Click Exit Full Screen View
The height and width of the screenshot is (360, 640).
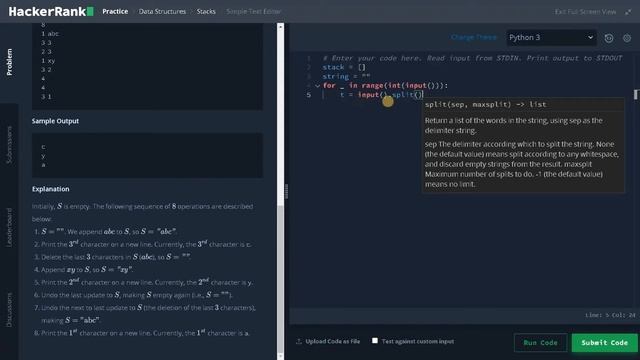585,12
